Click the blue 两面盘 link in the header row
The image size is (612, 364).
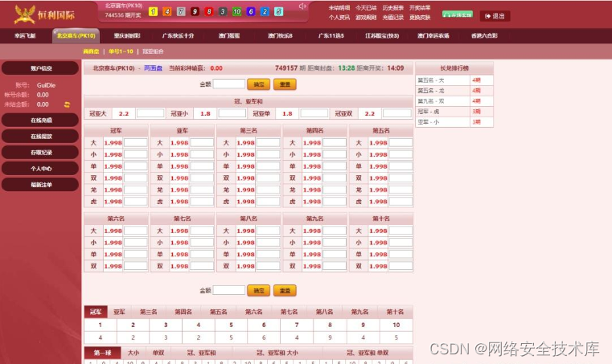(153, 68)
